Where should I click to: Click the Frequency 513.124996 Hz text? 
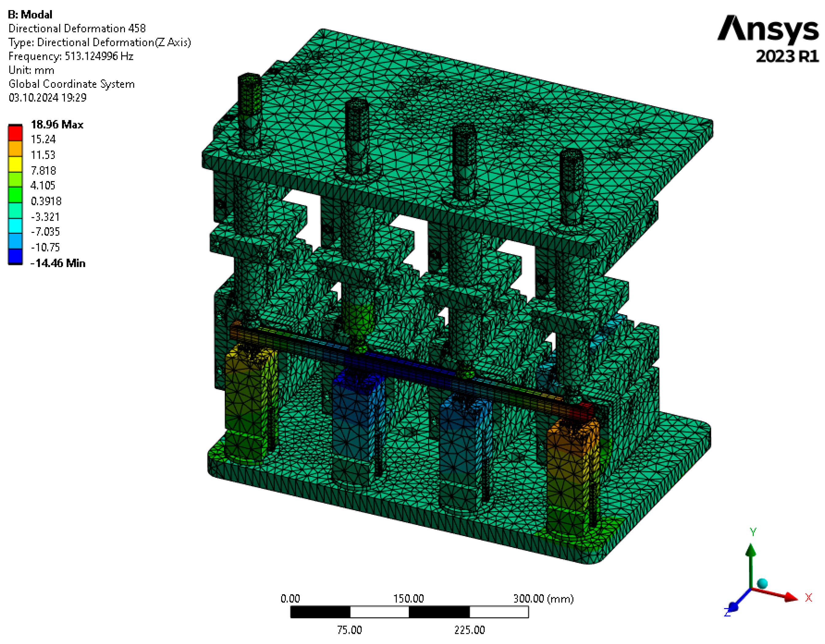click(71, 56)
